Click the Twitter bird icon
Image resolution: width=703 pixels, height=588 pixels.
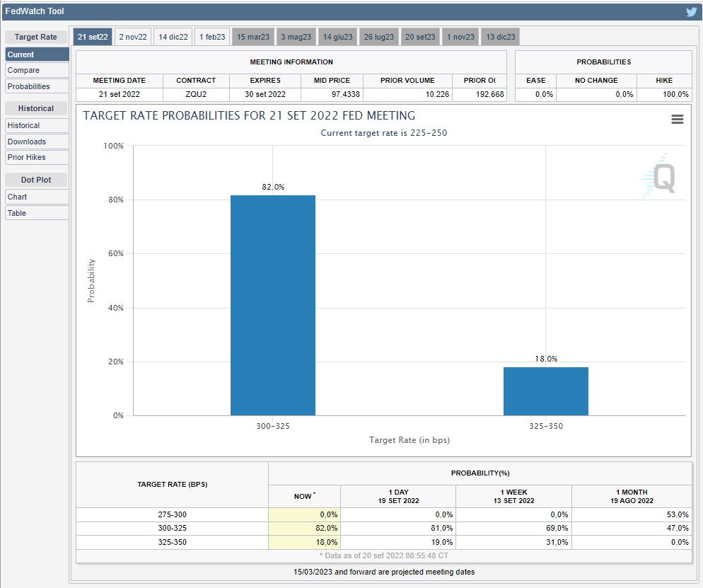pos(692,11)
